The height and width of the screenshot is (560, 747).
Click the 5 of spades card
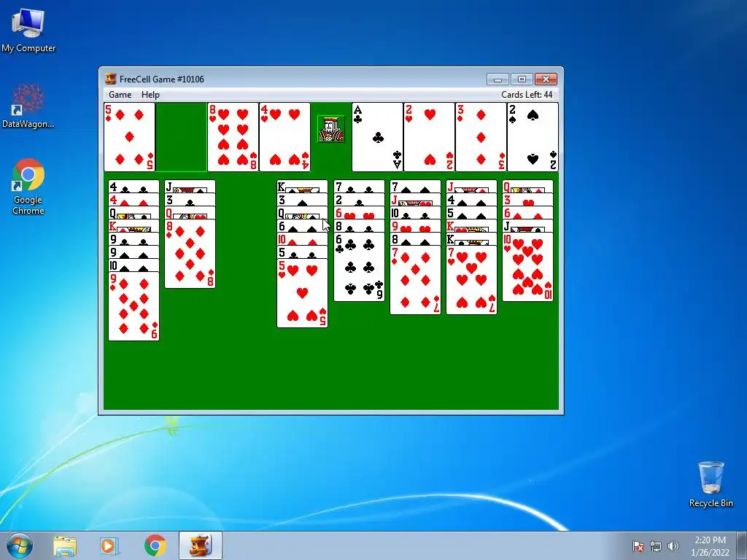coord(472,213)
